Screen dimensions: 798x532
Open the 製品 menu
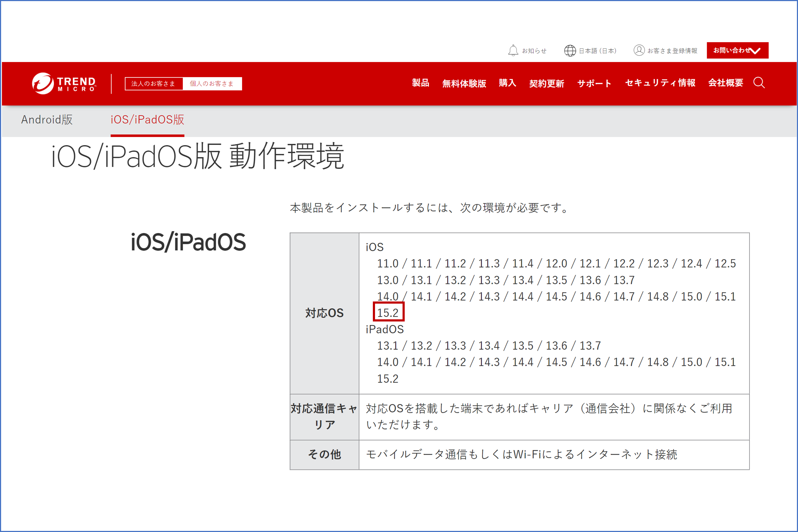click(x=420, y=83)
